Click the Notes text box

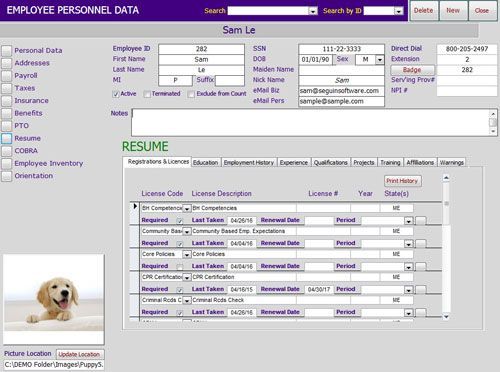(x=310, y=122)
